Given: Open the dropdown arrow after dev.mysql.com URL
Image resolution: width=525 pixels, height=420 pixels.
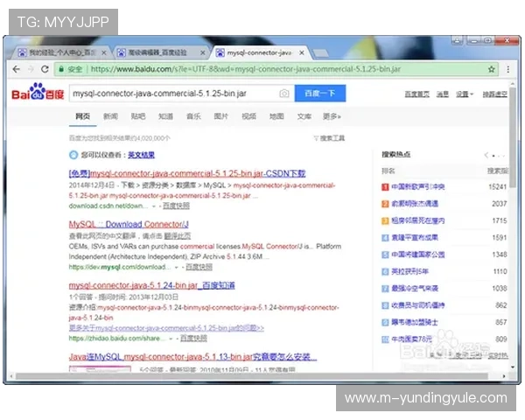Looking at the screenshot, I should 176,267.
